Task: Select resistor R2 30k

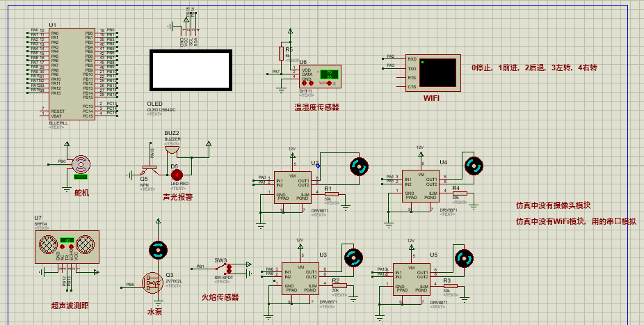Action: click(x=339, y=285)
